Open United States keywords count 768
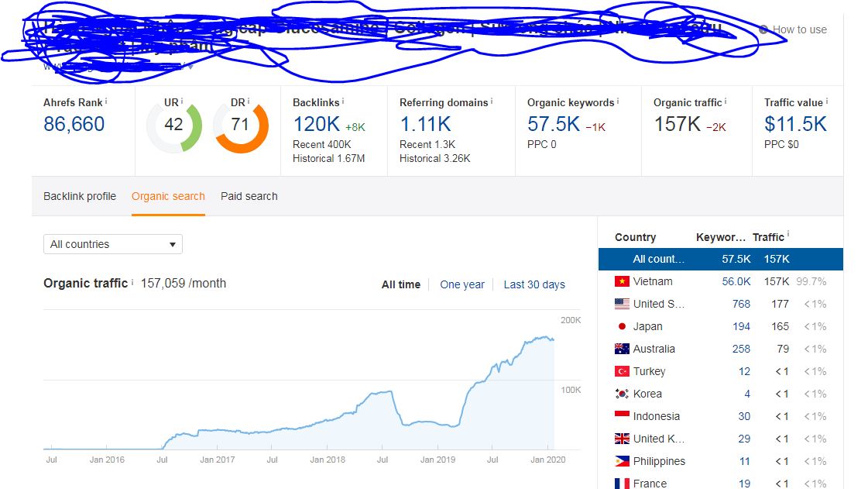 (741, 304)
